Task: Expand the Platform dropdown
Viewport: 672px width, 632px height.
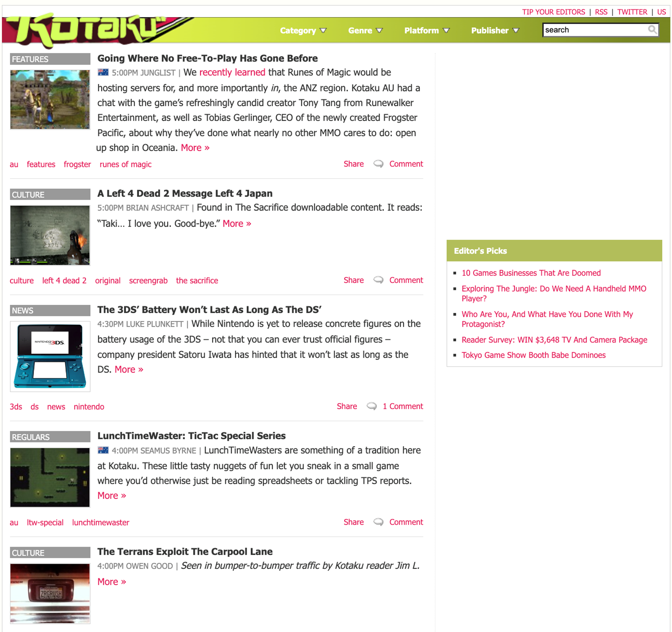Action: [x=427, y=30]
